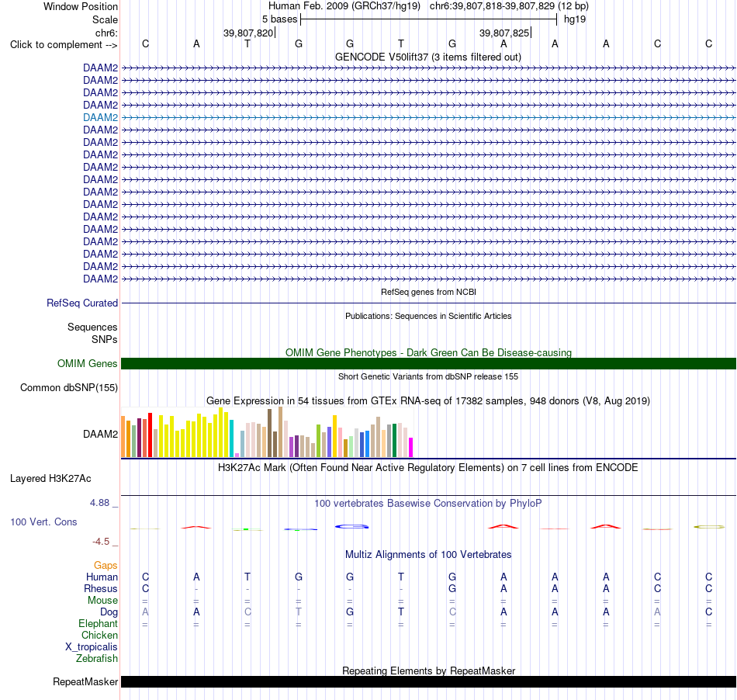Click the 'RefSeq genes from NCBI' title
Screen dimensions: 737x700
click(428, 292)
